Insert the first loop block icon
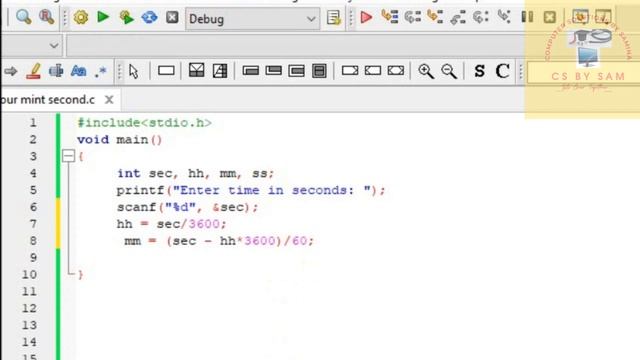 (251, 71)
